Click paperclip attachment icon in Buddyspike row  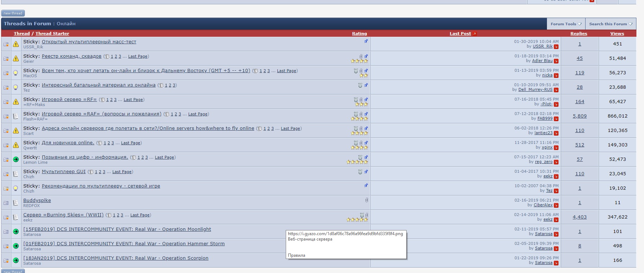(x=367, y=200)
